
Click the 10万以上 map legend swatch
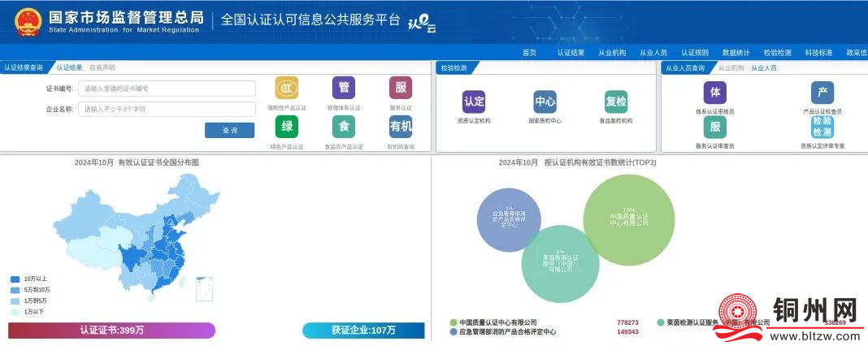pos(15,279)
